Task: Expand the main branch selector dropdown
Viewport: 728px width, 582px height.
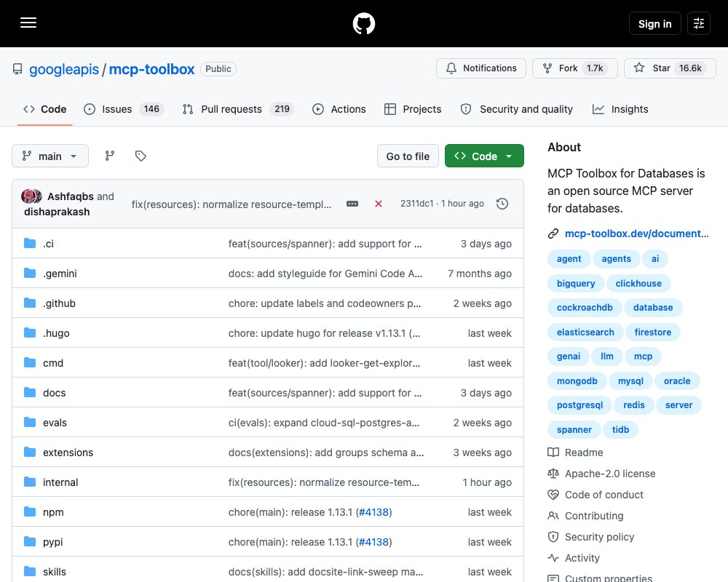Action: coord(50,156)
